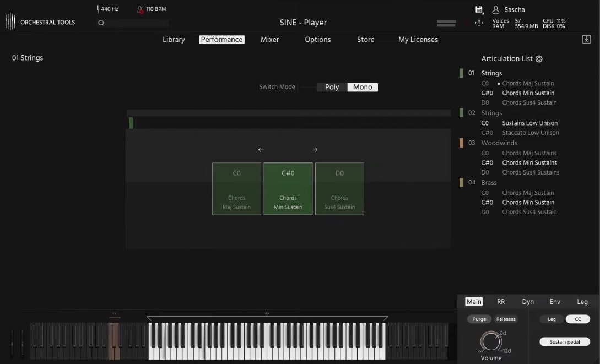Click the mixer levels icon beside Voices stats
This screenshot has width=600, height=364.
478,23
